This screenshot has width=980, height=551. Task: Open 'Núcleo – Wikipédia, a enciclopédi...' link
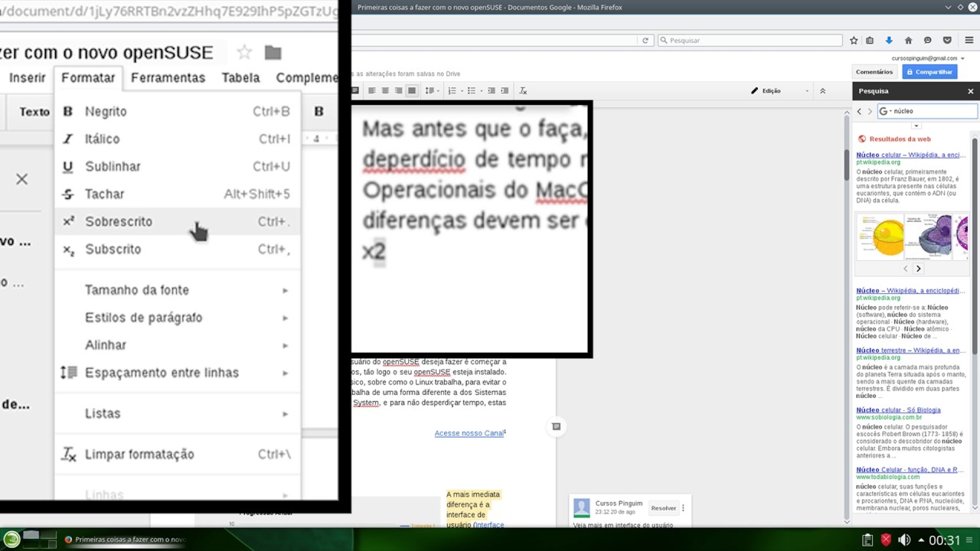910,291
